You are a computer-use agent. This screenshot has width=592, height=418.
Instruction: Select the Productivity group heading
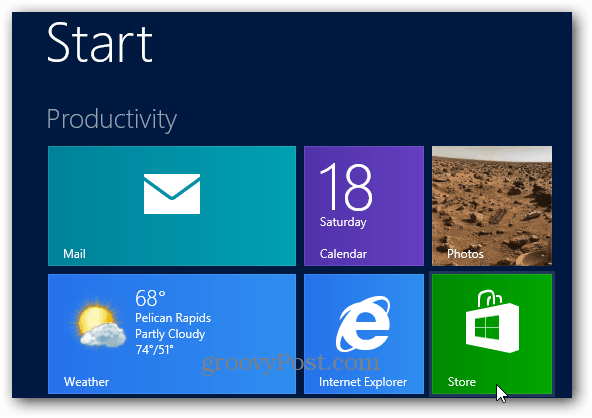[x=112, y=120]
